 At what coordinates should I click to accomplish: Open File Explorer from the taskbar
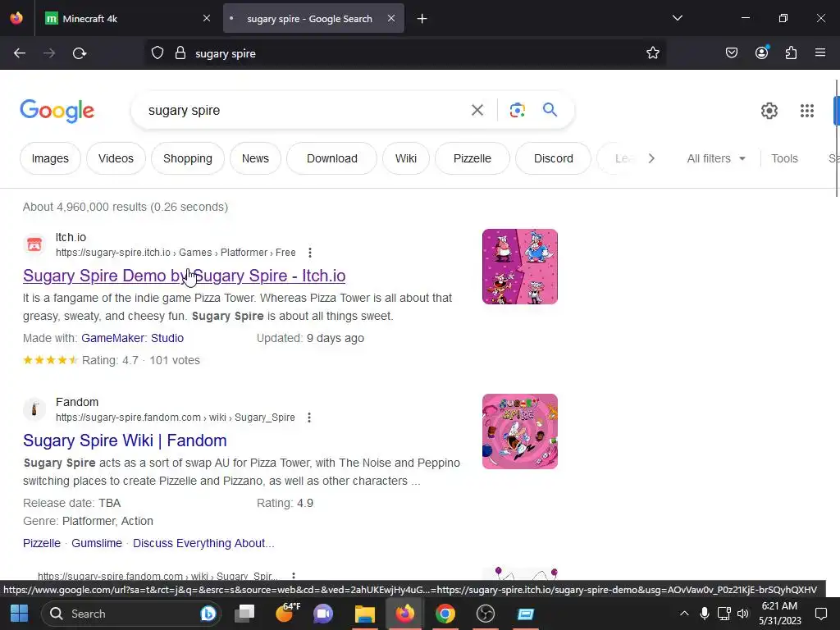click(x=365, y=614)
